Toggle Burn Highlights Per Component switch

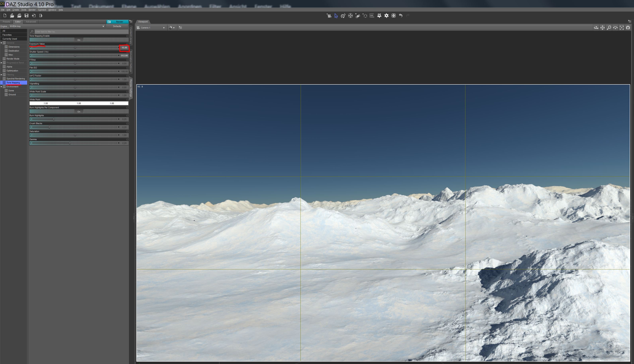[x=79, y=112]
